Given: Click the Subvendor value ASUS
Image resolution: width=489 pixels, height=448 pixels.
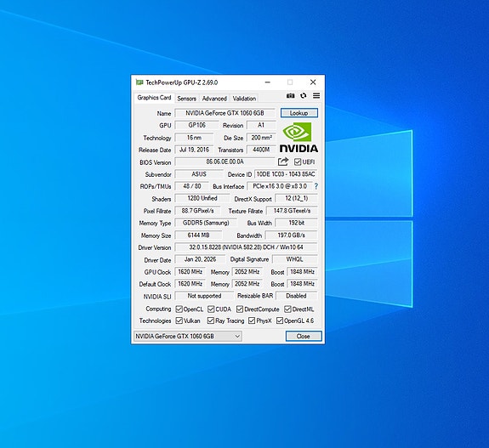Looking at the screenshot, I should pyautogui.click(x=199, y=174).
